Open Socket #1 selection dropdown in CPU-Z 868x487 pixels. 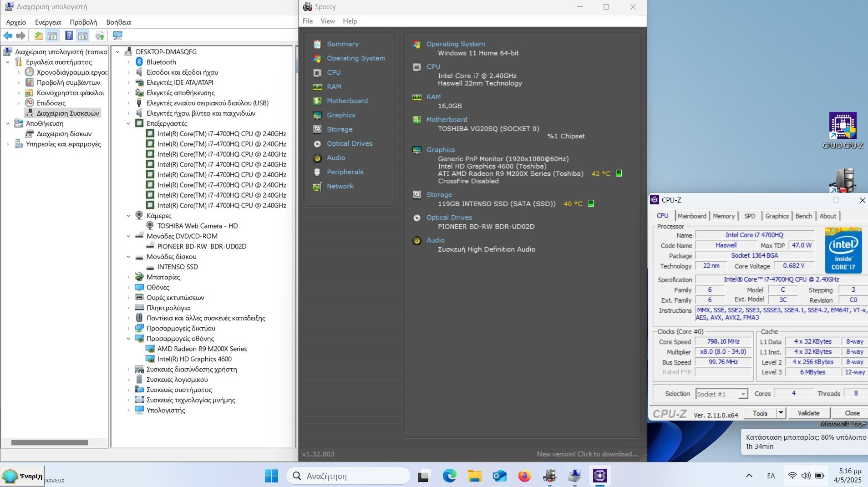pyautogui.click(x=721, y=394)
